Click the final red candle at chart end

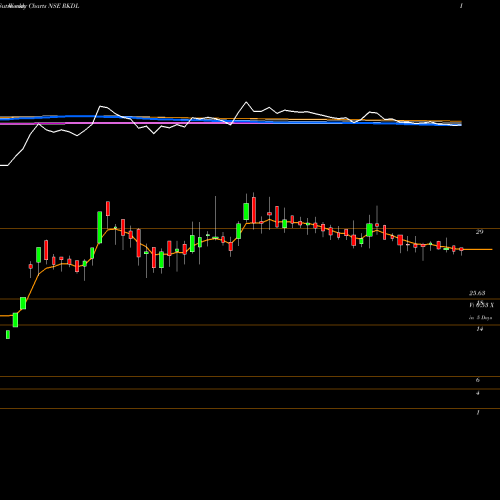(x=461, y=250)
